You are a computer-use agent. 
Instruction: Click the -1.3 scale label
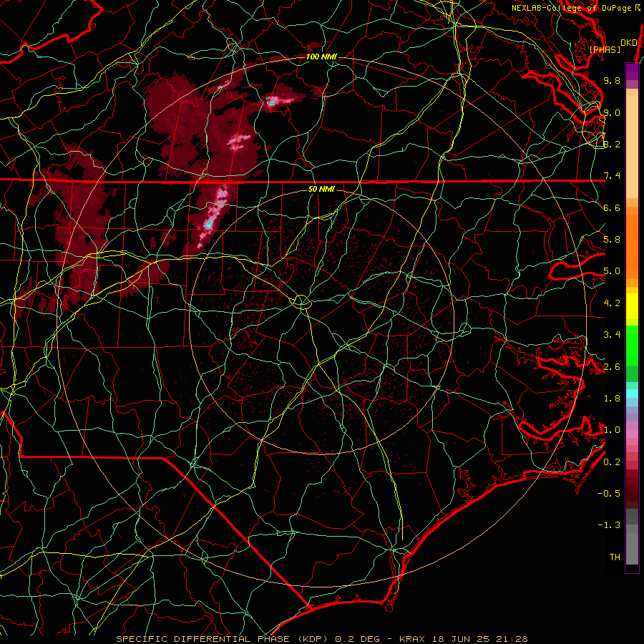point(609,525)
